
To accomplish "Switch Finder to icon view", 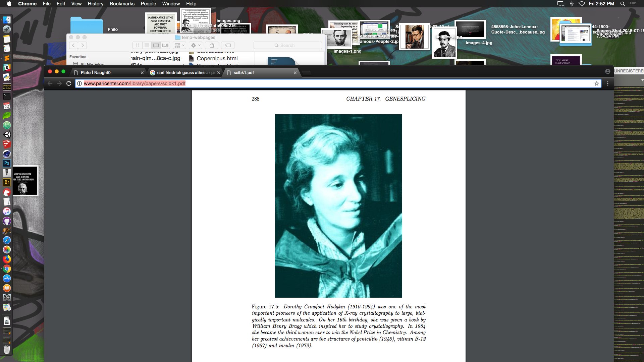I will point(138,45).
